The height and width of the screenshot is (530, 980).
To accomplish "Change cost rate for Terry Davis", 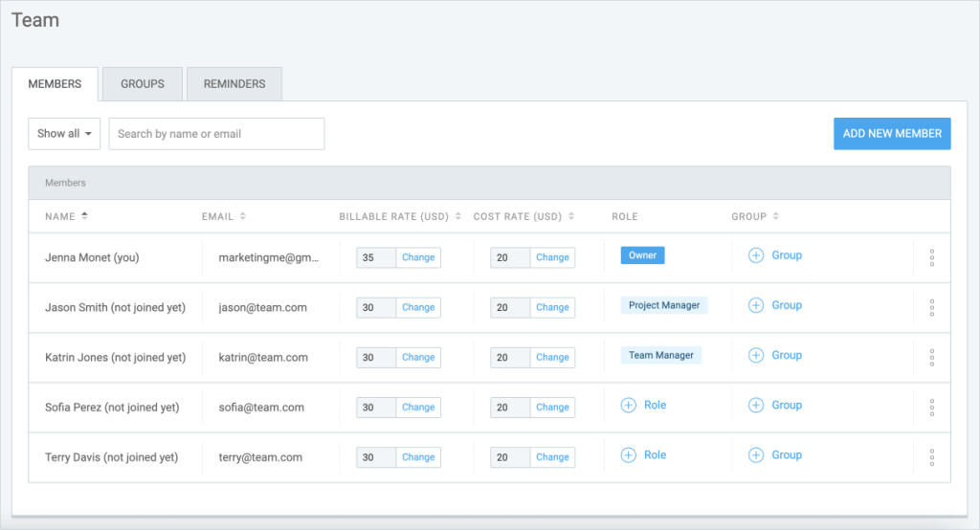I will (552, 457).
